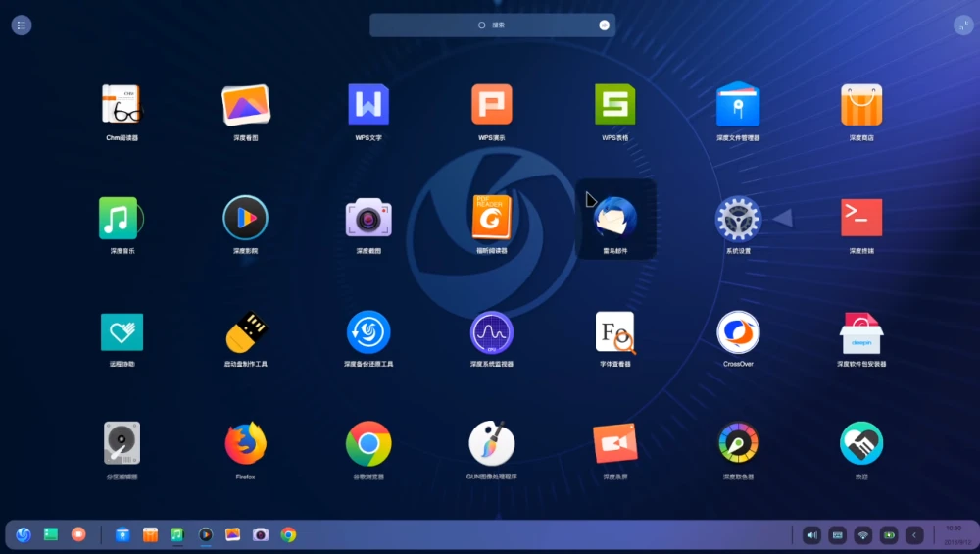Launch CrossOver app

(x=738, y=332)
